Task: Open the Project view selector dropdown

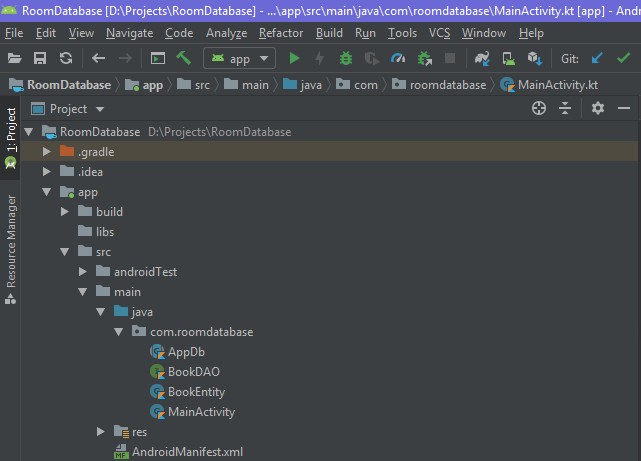Action: 68,109
